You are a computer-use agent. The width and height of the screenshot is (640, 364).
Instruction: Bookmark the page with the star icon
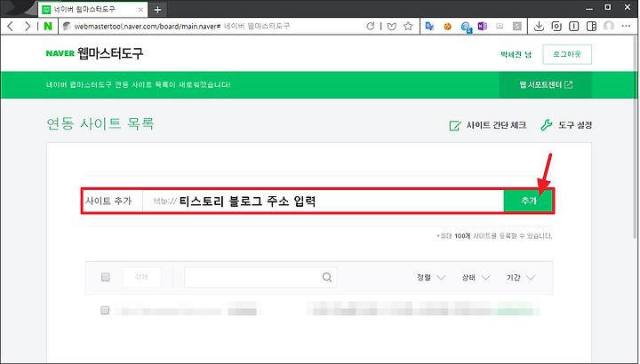(408, 27)
